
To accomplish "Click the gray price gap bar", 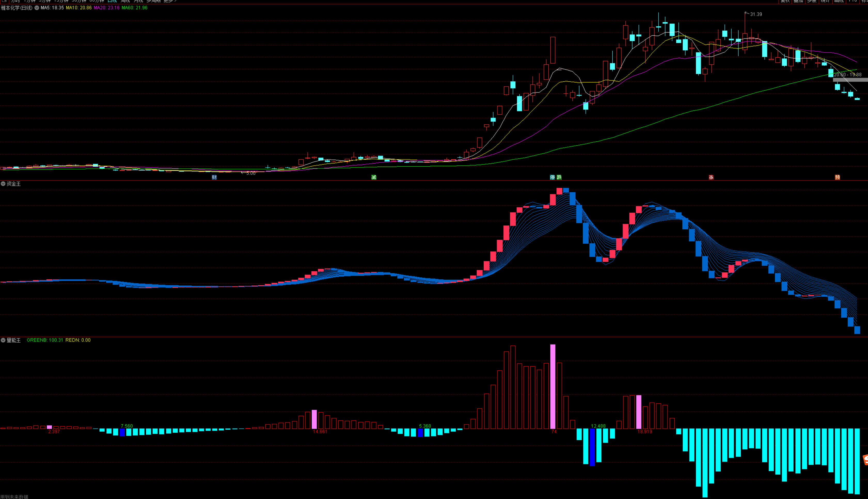I will click(x=850, y=80).
